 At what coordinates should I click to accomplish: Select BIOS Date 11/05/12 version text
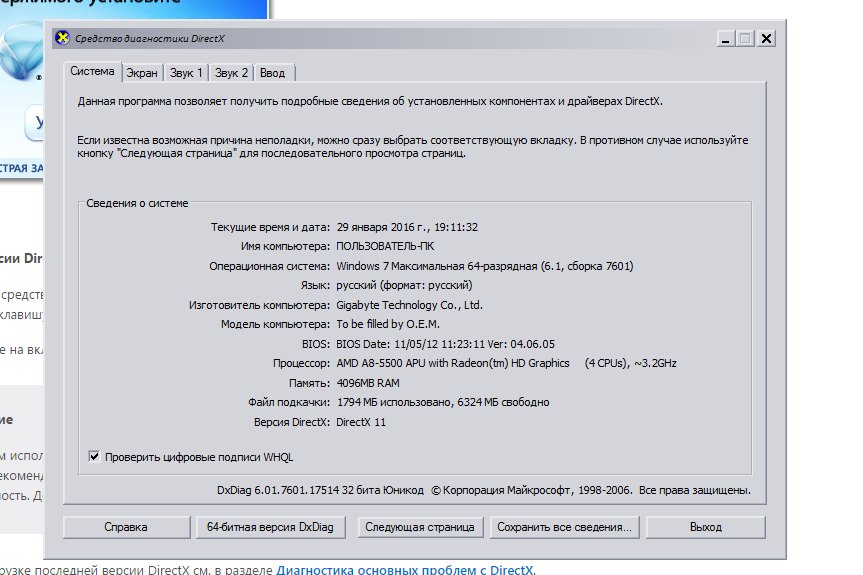[x=446, y=344]
